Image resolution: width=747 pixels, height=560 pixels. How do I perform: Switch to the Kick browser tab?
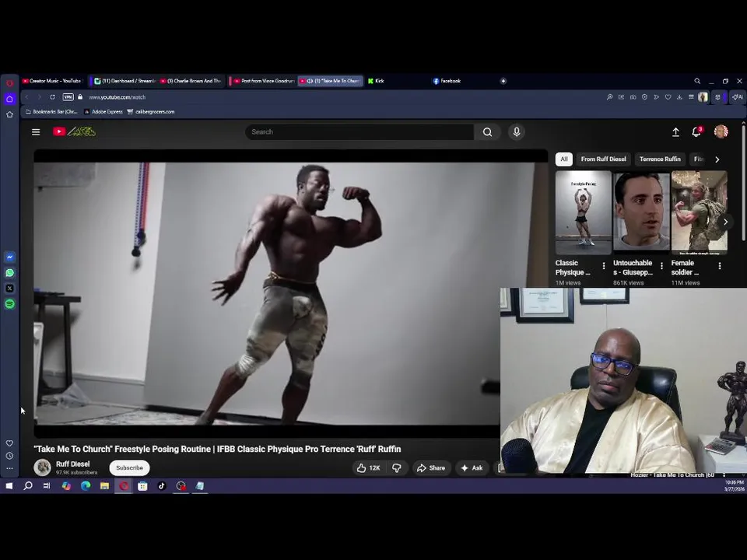click(x=377, y=81)
